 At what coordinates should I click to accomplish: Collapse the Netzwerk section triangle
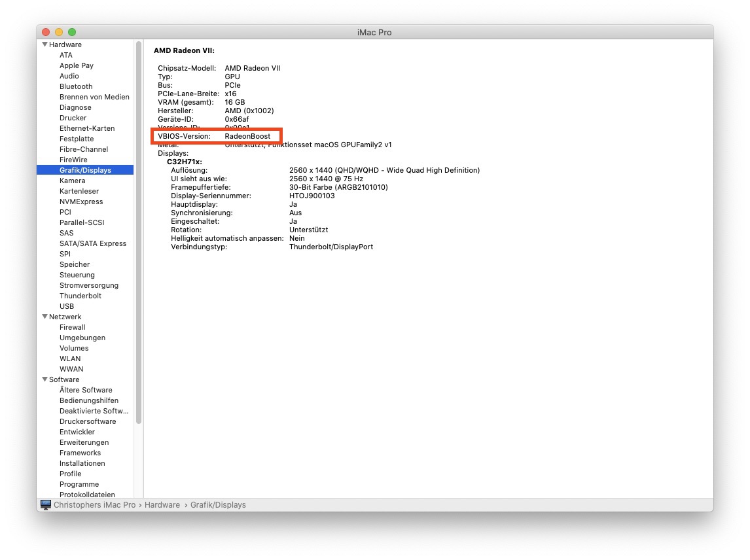coord(45,317)
